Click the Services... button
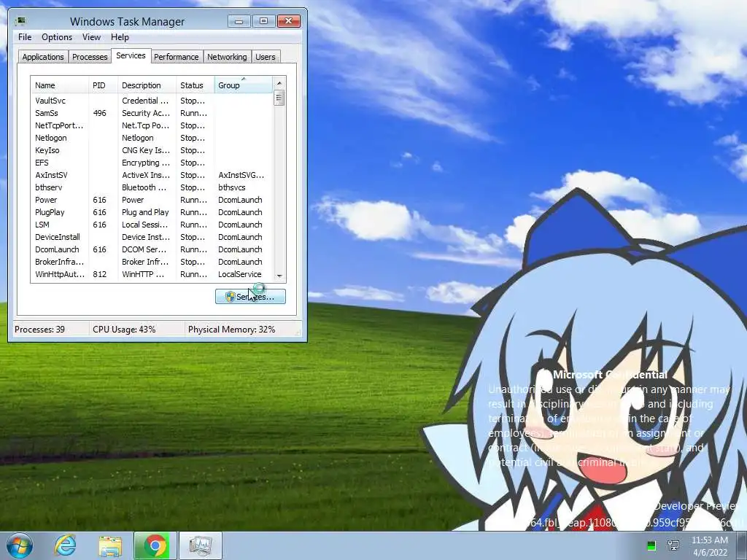 pyautogui.click(x=251, y=296)
